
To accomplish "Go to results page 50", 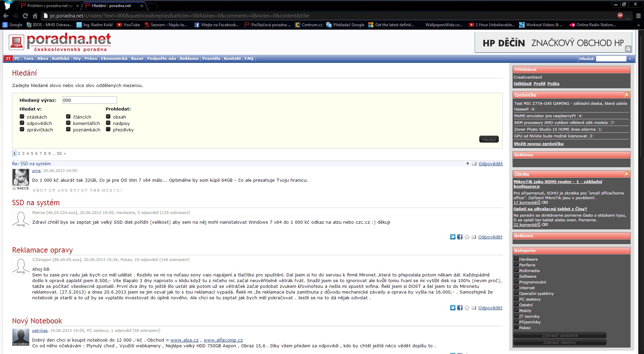I will pos(59,153).
